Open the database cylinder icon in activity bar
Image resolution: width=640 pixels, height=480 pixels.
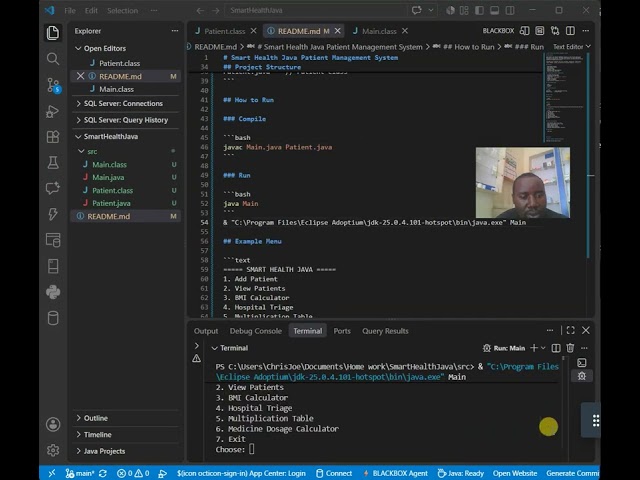point(53,318)
